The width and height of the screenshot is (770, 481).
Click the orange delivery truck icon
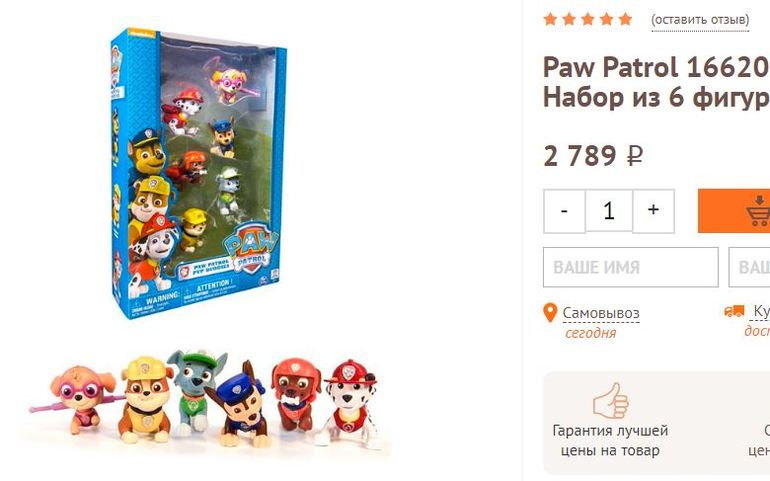734,311
